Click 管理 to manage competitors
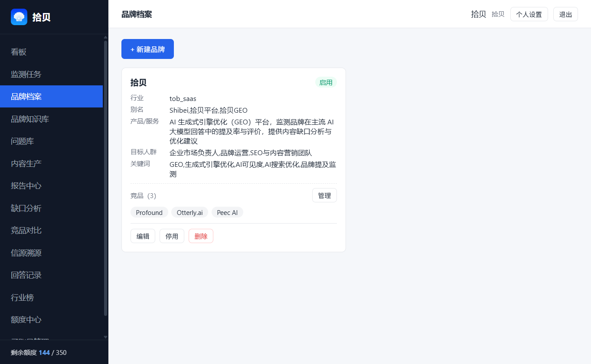 pyautogui.click(x=324, y=195)
